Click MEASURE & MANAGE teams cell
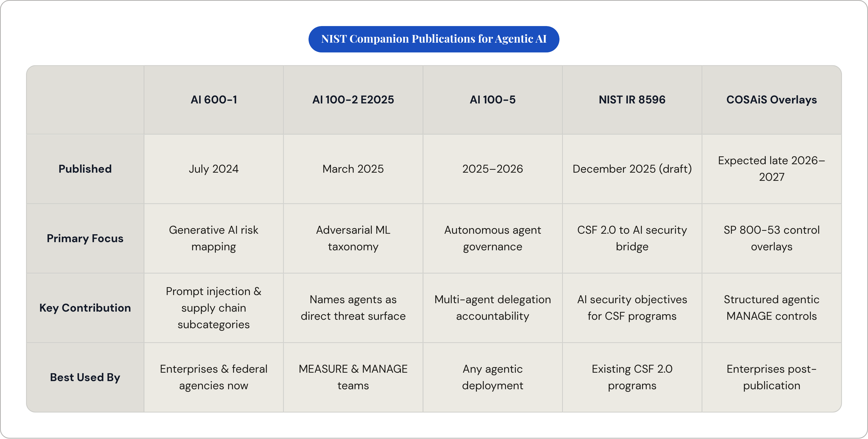The height and width of the screenshot is (439, 868). click(353, 377)
